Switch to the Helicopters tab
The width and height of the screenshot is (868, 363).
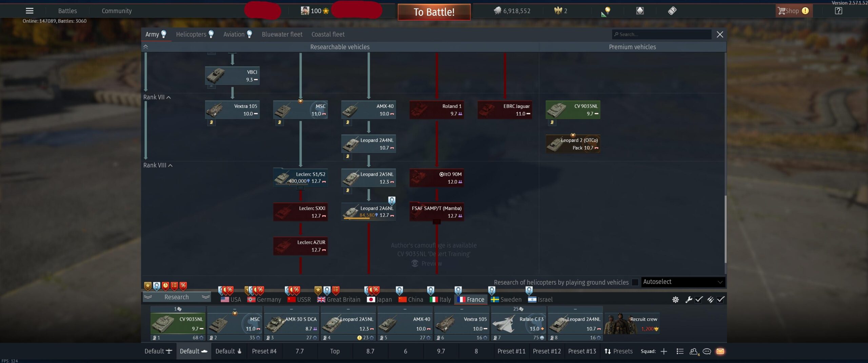click(195, 35)
